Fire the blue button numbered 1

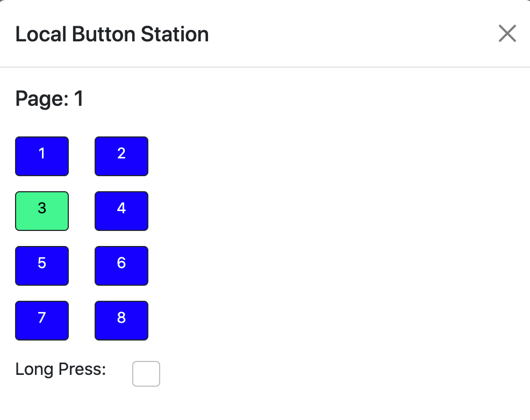pyautogui.click(x=42, y=156)
